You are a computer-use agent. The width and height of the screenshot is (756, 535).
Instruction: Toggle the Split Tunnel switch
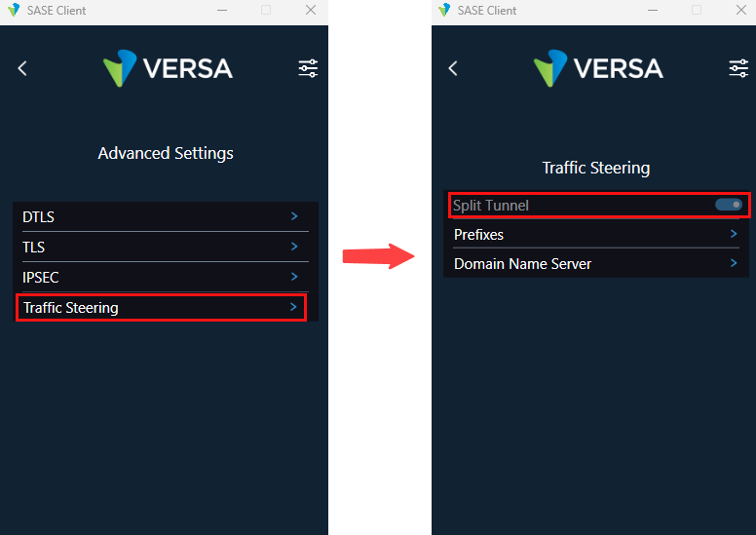[729, 205]
